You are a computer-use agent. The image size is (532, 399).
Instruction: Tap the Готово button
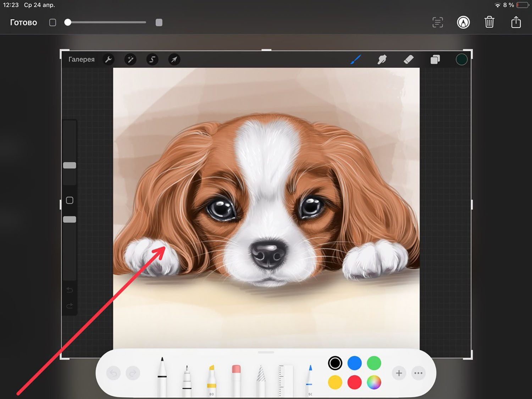[23, 22]
